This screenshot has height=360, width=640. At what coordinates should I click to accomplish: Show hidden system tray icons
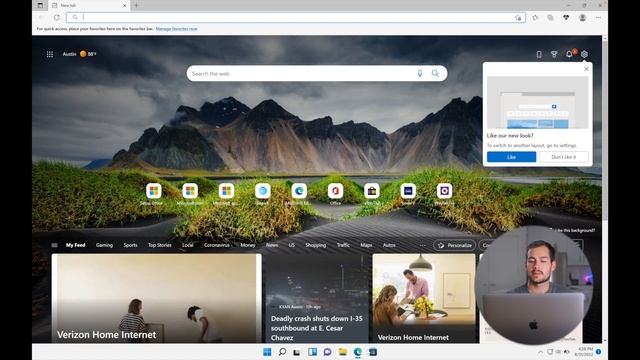click(540, 352)
